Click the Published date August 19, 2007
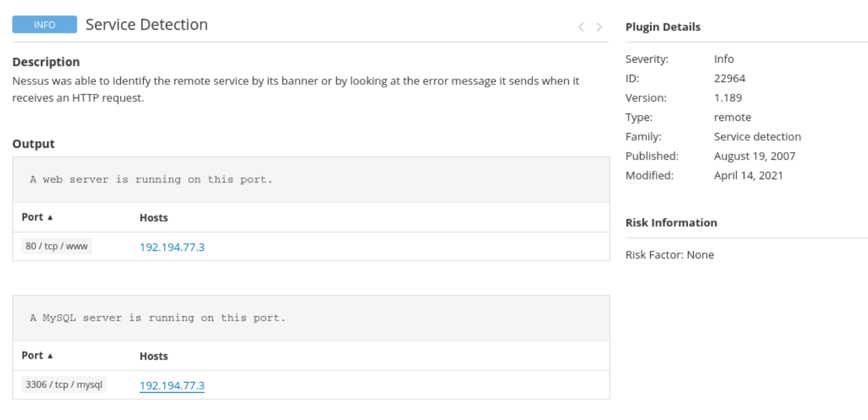Image resolution: width=868 pixels, height=420 pixels. [x=754, y=156]
